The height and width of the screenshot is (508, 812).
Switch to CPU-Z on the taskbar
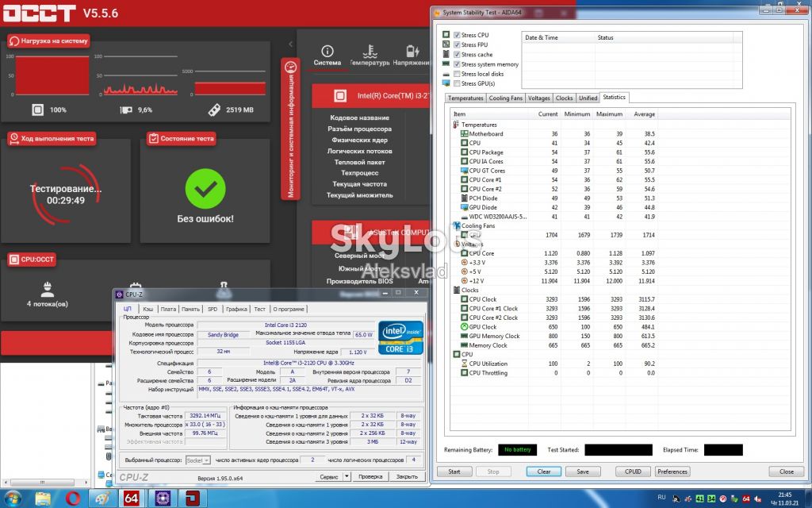(x=163, y=498)
